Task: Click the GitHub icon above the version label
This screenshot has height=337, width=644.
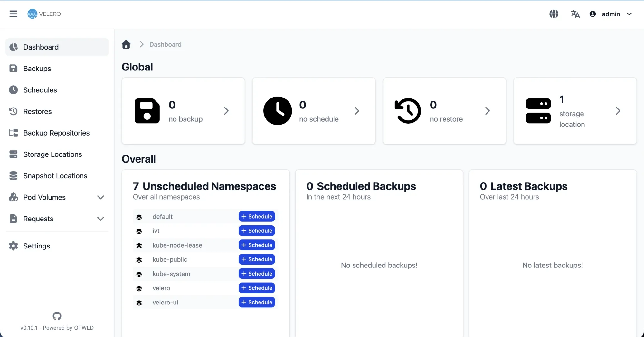Action: pos(57,316)
